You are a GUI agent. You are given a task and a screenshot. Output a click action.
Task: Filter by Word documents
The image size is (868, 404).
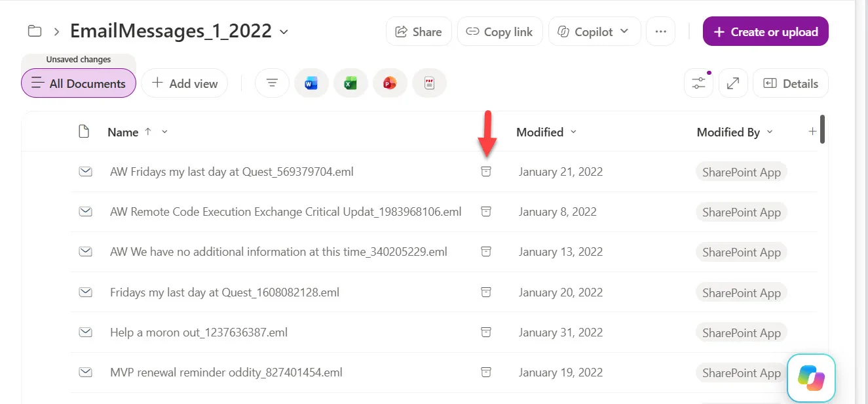coord(311,83)
